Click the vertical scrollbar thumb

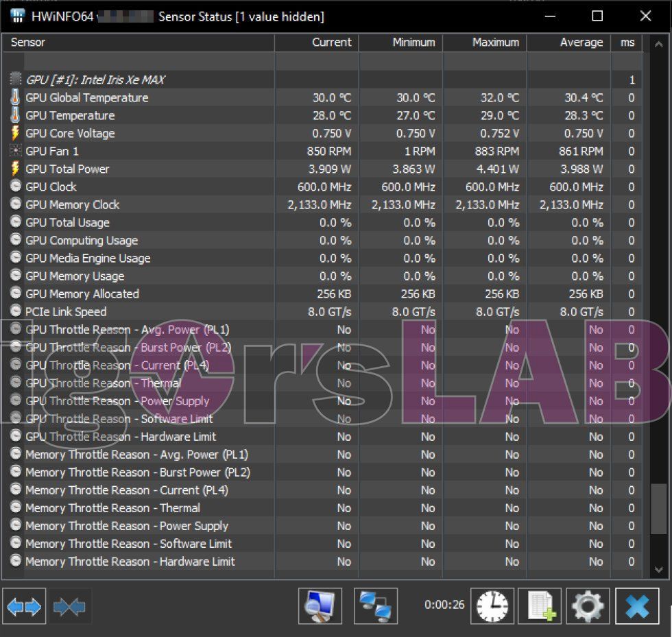tap(659, 509)
